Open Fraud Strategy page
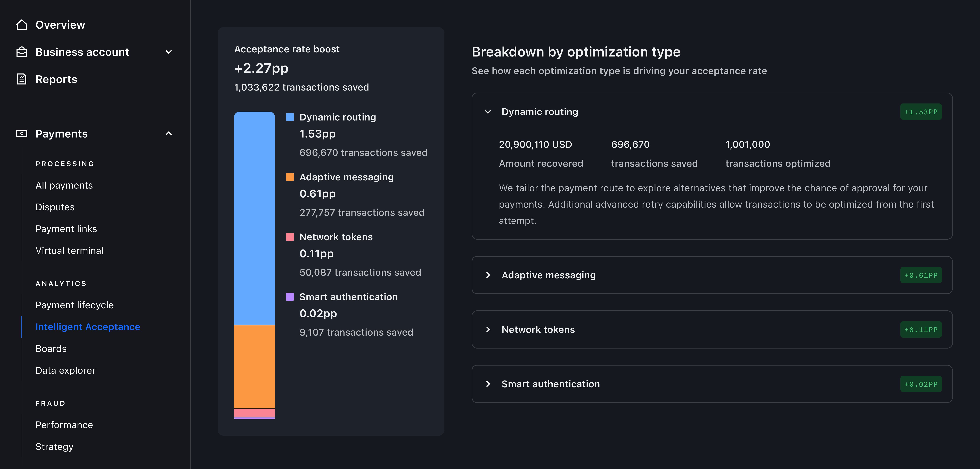The width and height of the screenshot is (980, 469). [54, 447]
